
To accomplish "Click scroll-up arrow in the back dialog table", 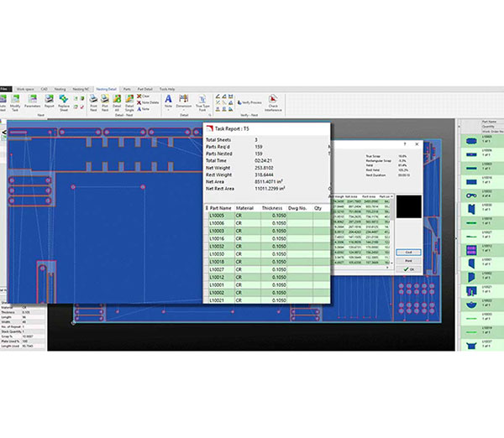I will click(391, 196).
